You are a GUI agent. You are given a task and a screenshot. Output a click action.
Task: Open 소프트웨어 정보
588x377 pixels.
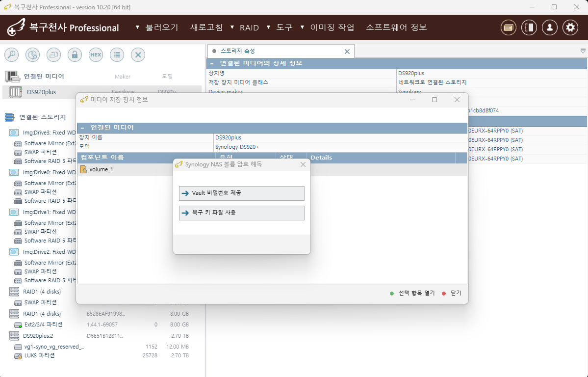tap(396, 27)
